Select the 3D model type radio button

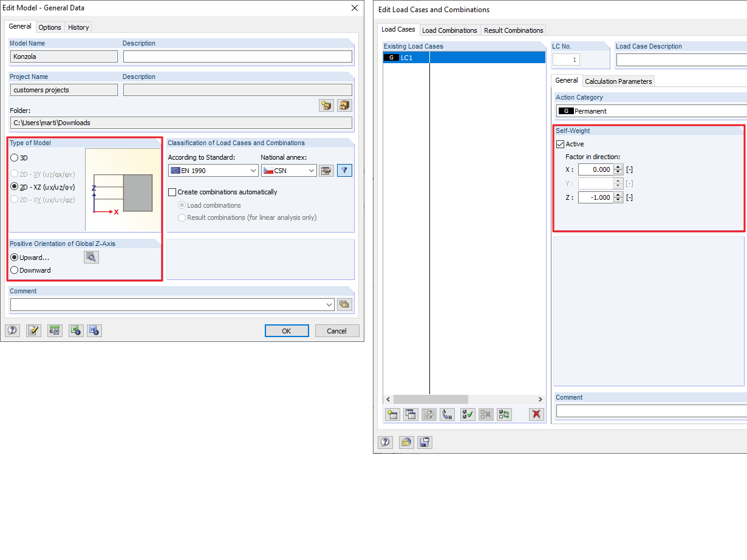[13, 158]
